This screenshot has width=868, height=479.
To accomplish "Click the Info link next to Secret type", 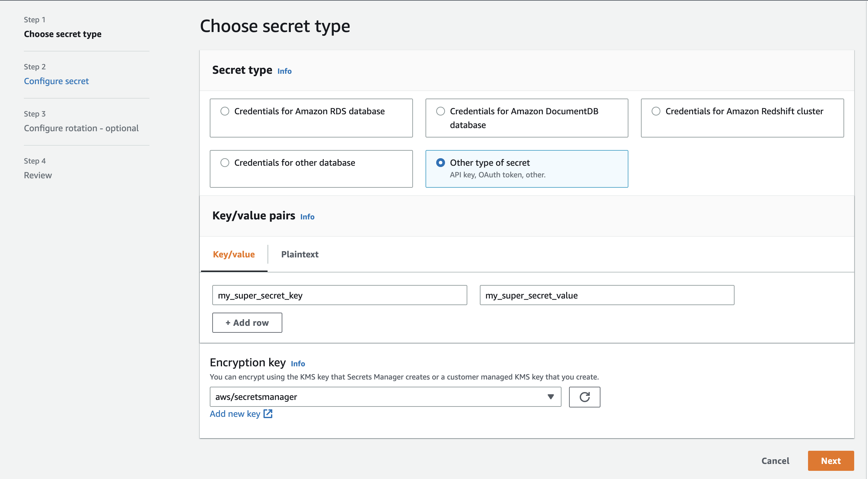I will (x=285, y=71).
